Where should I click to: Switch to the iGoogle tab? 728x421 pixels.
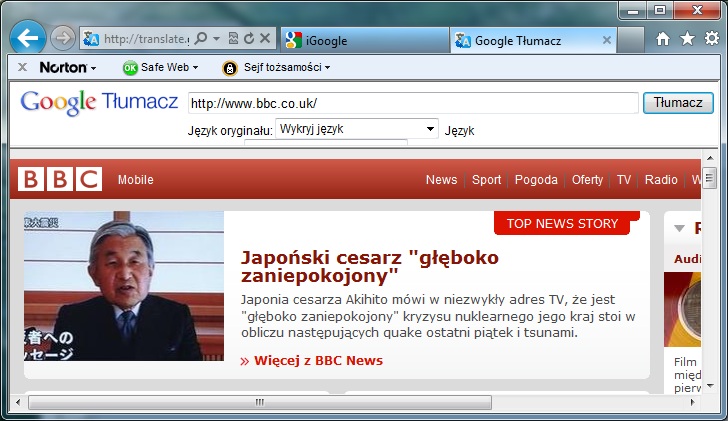click(364, 40)
